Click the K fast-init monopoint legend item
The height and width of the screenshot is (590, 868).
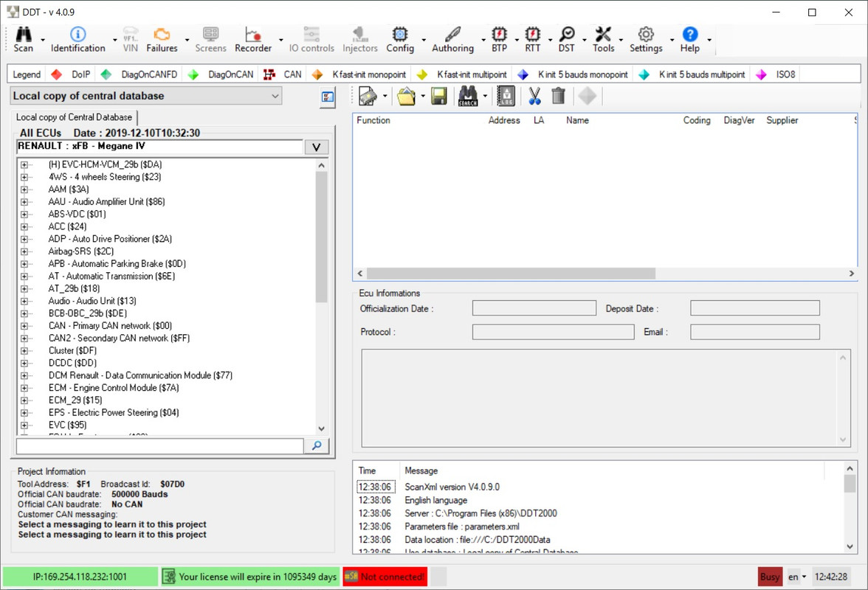359,74
